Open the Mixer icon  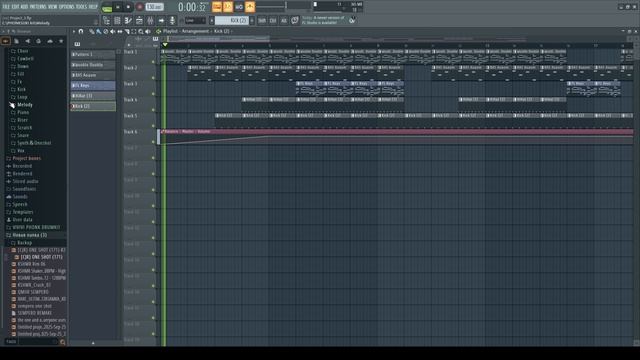pos(150,20)
